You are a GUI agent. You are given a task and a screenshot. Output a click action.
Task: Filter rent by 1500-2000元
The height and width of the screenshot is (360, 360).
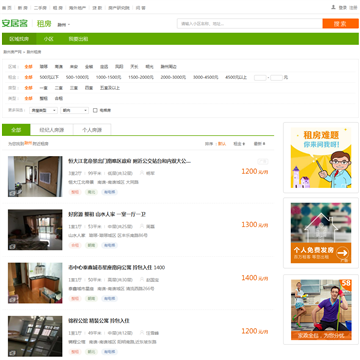141,77
